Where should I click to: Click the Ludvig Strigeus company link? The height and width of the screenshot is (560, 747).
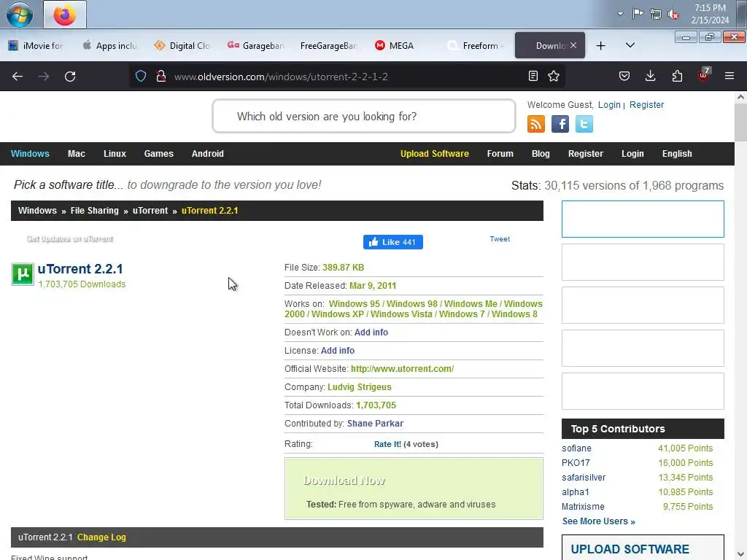click(360, 387)
